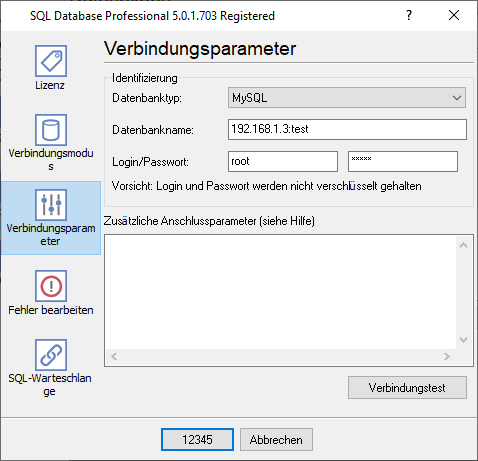Click the horizontal scroll right arrow
The height and width of the screenshot is (461, 478).
coord(447,357)
